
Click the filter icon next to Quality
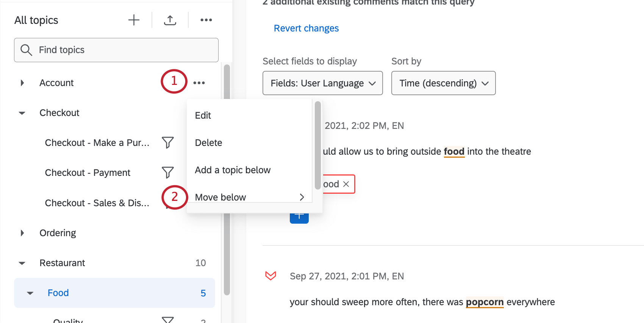click(168, 320)
